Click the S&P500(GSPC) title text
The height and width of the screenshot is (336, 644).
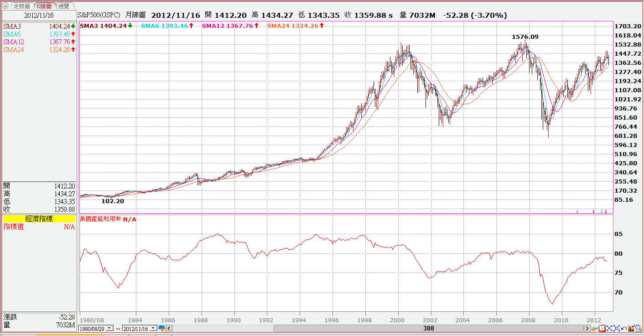(99, 16)
